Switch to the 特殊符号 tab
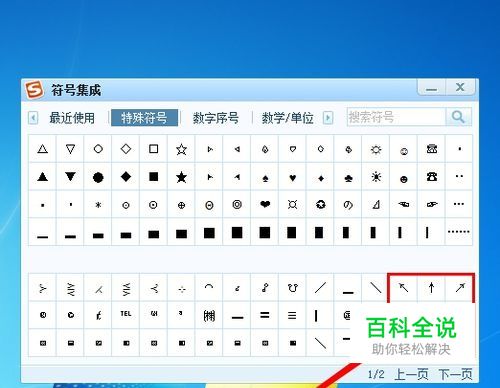500x388 pixels. tap(144, 118)
